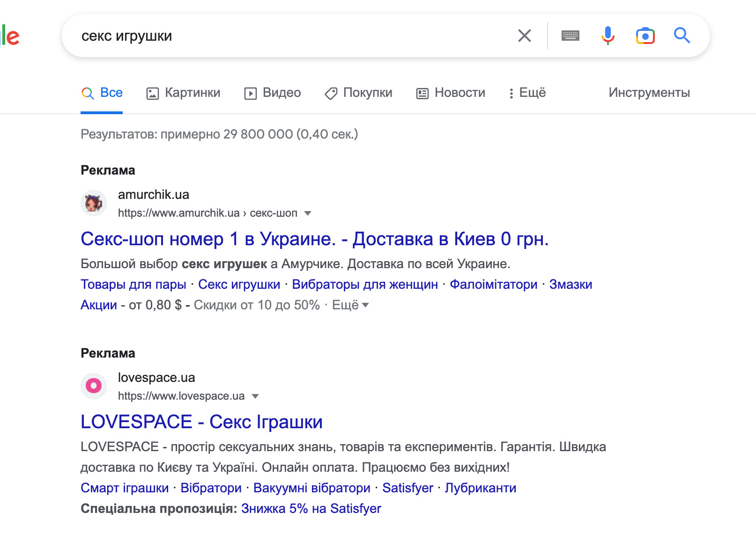Open Инструменты search tools
The height and width of the screenshot is (541, 756).
649,93
